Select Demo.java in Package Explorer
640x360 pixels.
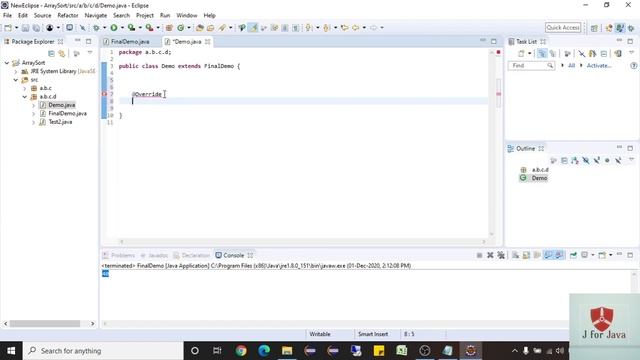pyautogui.click(x=62, y=105)
